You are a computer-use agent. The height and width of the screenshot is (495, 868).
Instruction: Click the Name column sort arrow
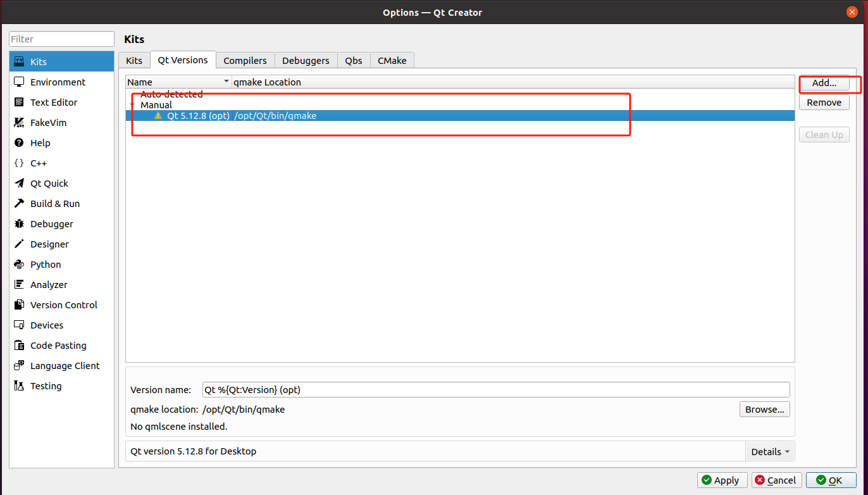[226, 82]
